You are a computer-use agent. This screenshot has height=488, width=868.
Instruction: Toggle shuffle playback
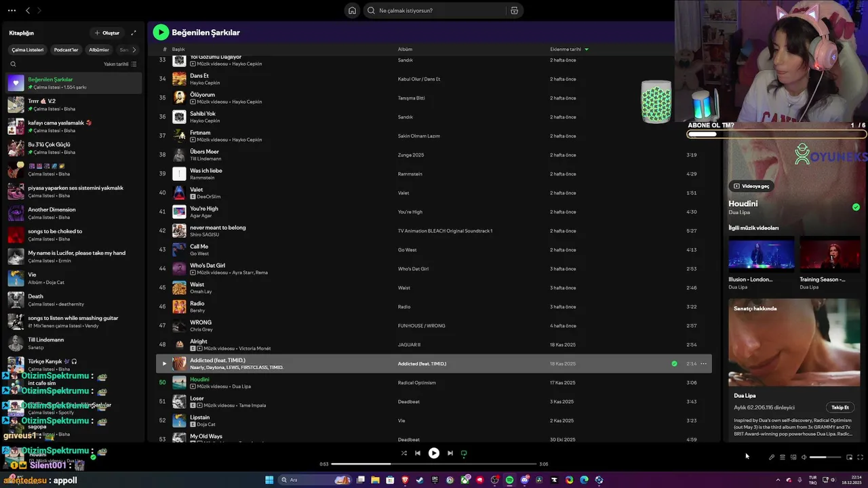[403, 453]
